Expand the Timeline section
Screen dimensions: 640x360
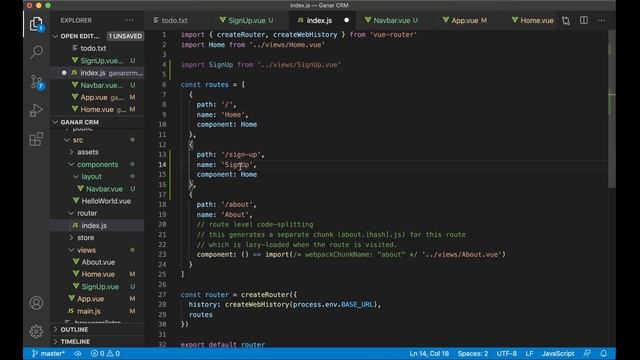pos(56,342)
